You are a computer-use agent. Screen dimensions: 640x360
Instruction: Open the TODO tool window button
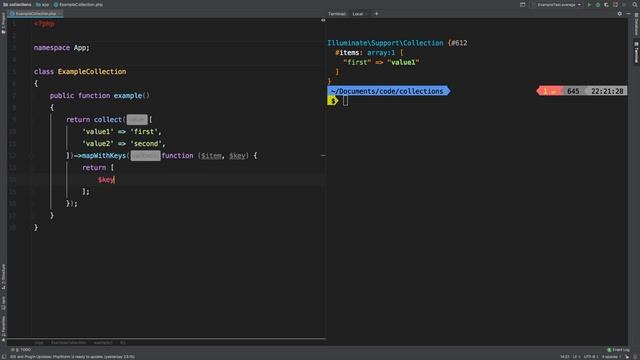pos(21,350)
